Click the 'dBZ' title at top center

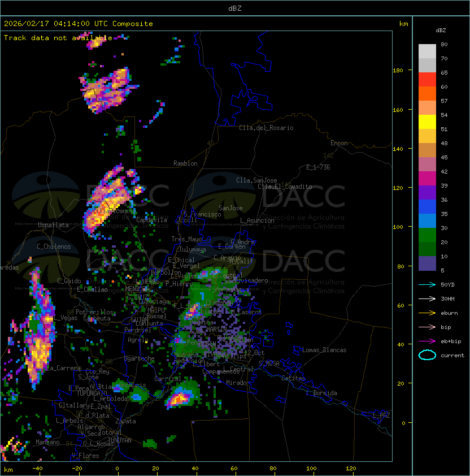click(x=235, y=8)
